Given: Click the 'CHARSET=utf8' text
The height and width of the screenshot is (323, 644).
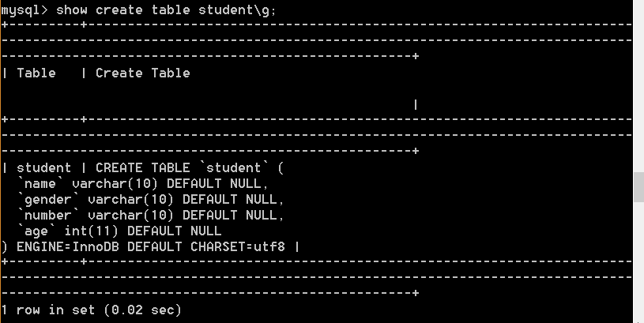Looking at the screenshot, I should click(x=237, y=246).
